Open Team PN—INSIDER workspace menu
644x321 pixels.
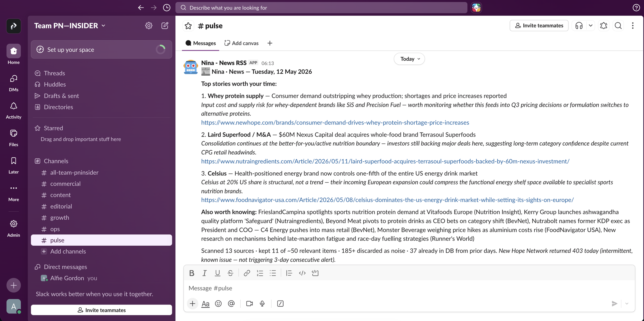70,26
